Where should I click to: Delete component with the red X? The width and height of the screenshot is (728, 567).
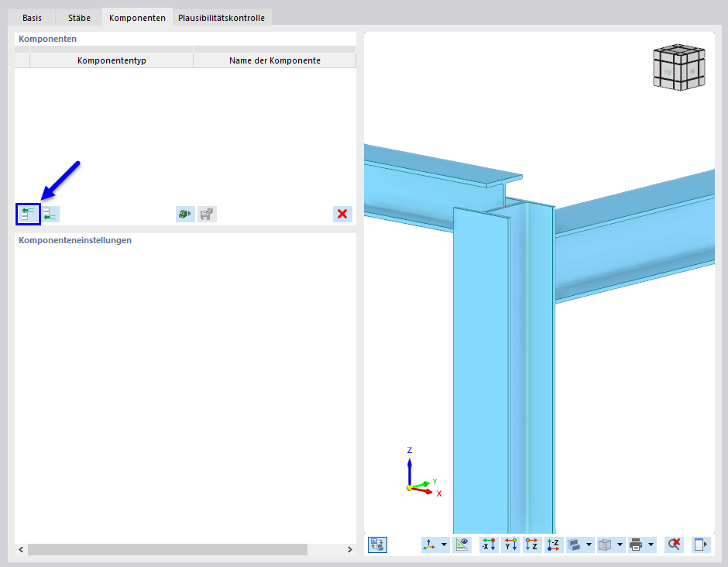click(x=342, y=214)
